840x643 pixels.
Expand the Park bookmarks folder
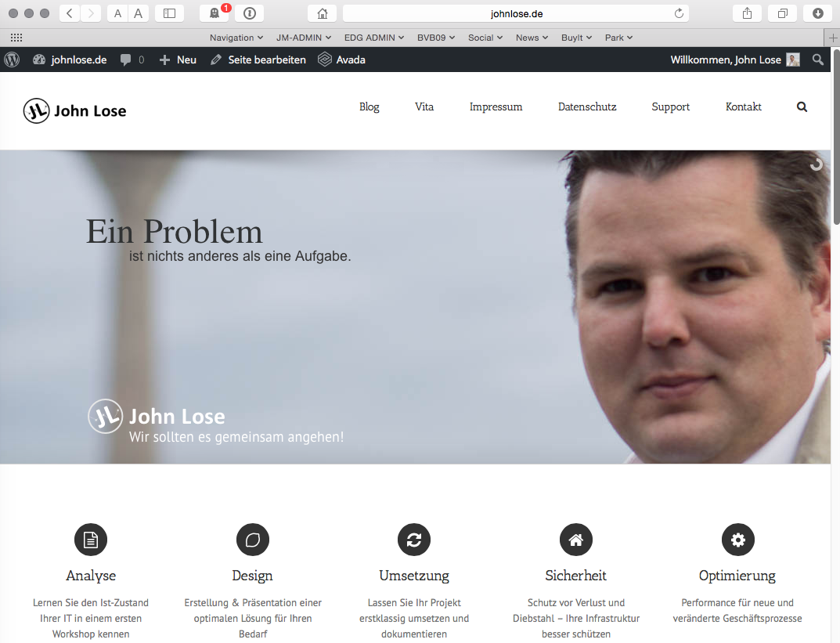click(x=618, y=38)
